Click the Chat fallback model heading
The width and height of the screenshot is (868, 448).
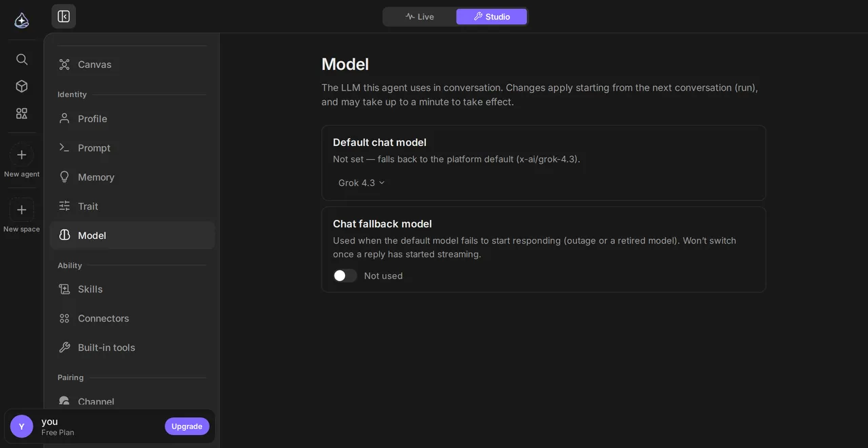click(382, 224)
